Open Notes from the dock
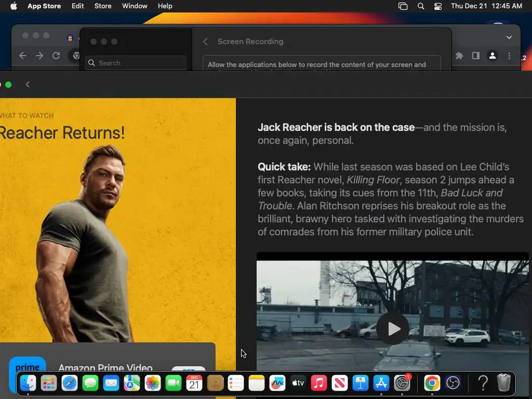532x399 pixels. pyautogui.click(x=257, y=383)
